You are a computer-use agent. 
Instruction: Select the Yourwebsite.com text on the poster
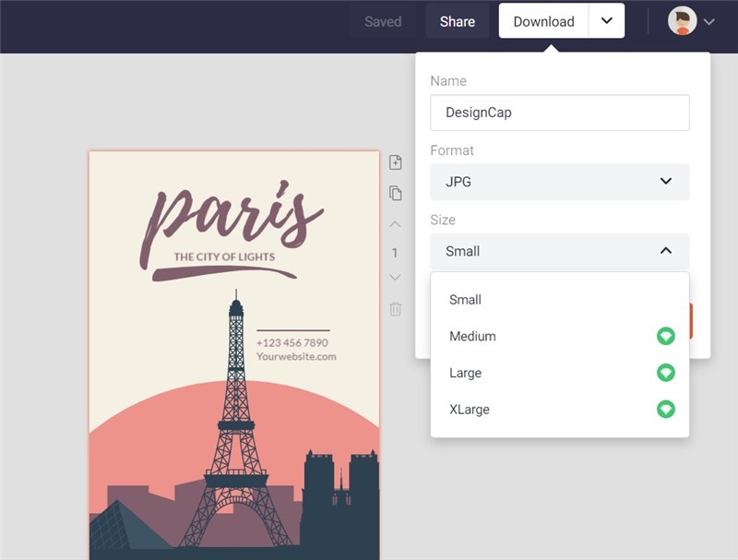pyautogui.click(x=296, y=356)
